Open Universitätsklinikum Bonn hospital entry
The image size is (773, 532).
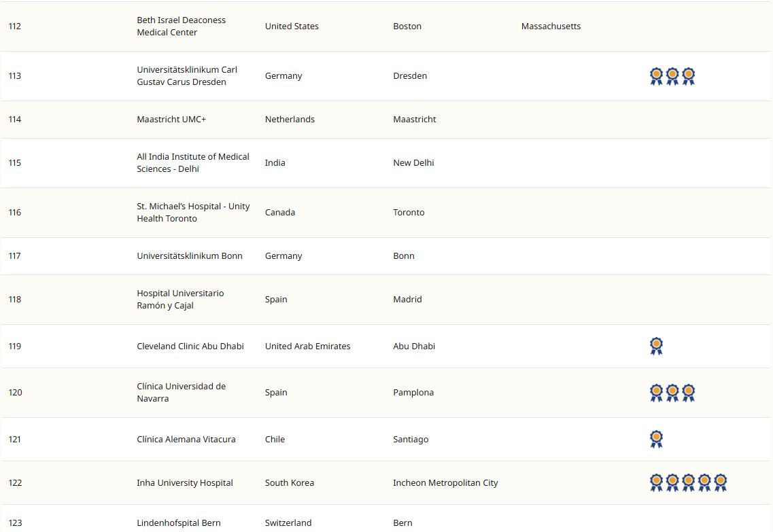coord(189,256)
